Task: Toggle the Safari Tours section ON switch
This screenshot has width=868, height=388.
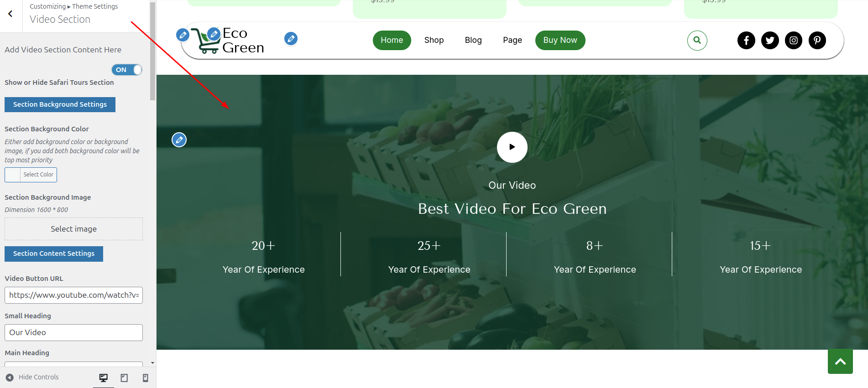Action: (127, 70)
